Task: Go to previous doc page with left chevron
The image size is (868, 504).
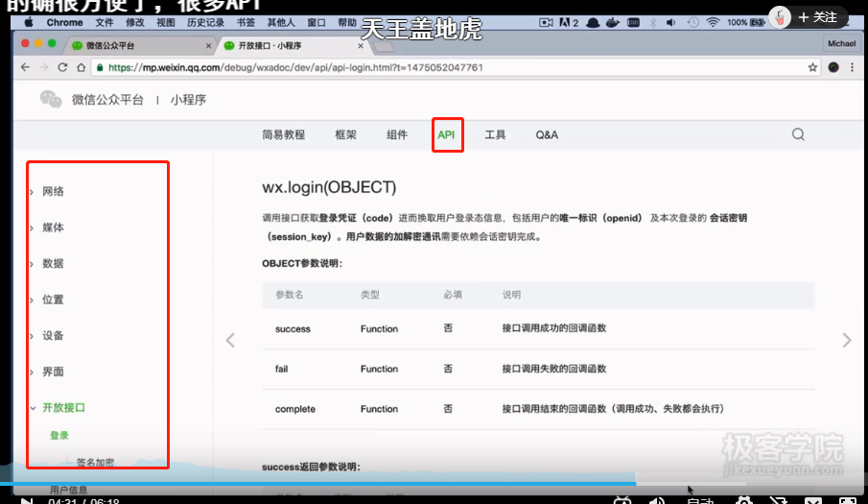Action: tap(230, 340)
